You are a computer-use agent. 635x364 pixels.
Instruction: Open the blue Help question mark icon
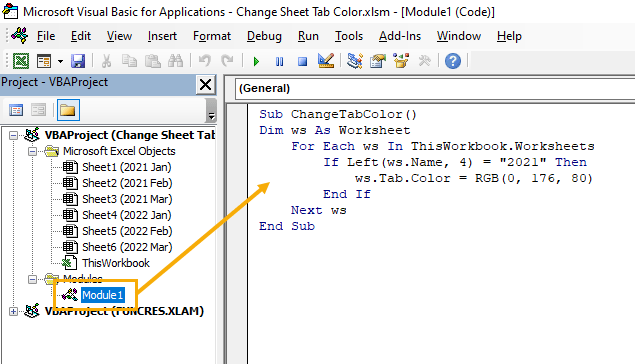point(453,61)
